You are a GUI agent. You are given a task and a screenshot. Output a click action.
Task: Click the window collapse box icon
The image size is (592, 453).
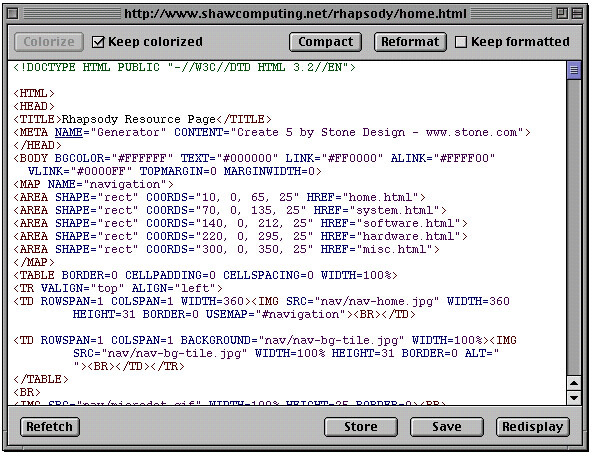click(x=577, y=14)
